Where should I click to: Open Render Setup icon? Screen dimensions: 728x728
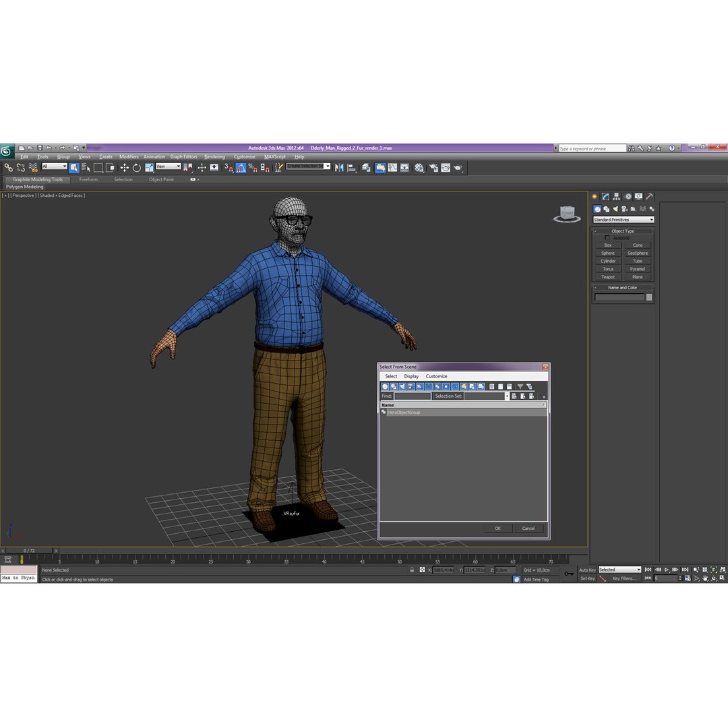[433, 168]
